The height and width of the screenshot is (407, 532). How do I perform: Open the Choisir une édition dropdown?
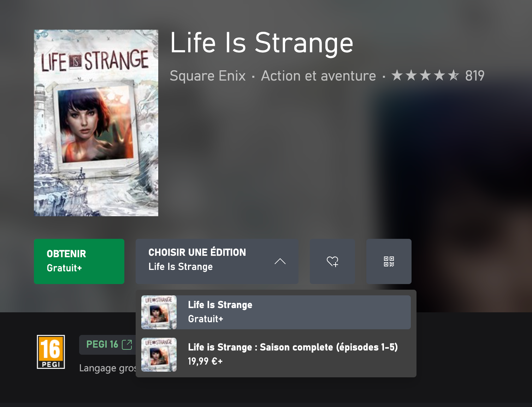(x=217, y=261)
